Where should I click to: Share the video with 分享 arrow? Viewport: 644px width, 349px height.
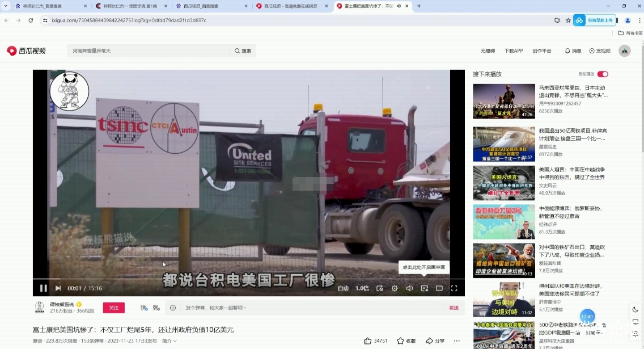pos(435,341)
